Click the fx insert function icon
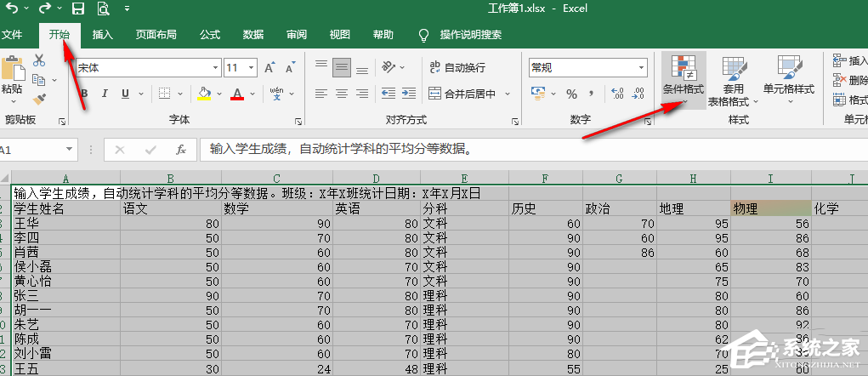The height and width of the screenshot is (376, 868). click(181, 150)
